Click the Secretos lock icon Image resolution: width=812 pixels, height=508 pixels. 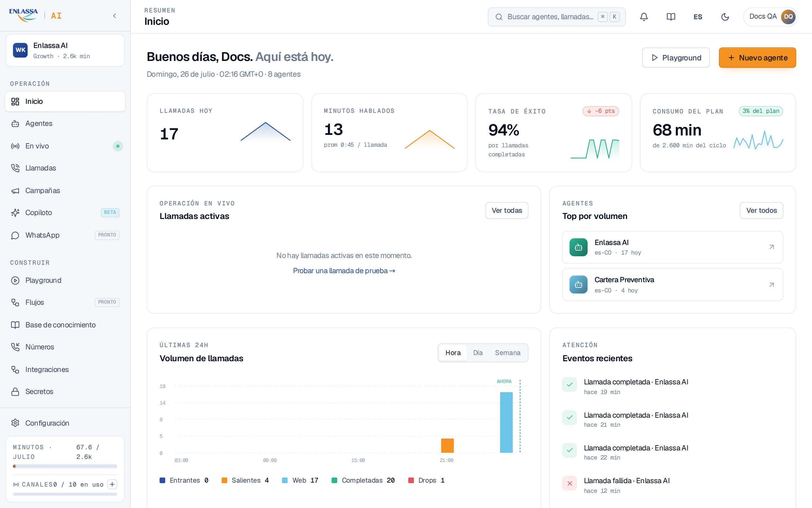15,392
